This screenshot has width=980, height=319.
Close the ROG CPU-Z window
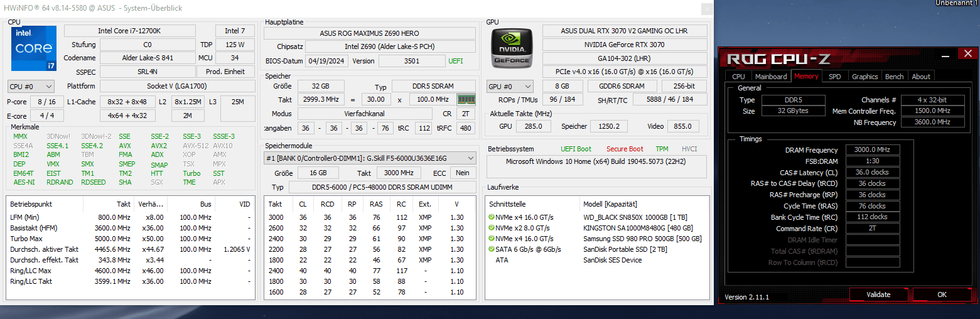click(x=966, y=54)
